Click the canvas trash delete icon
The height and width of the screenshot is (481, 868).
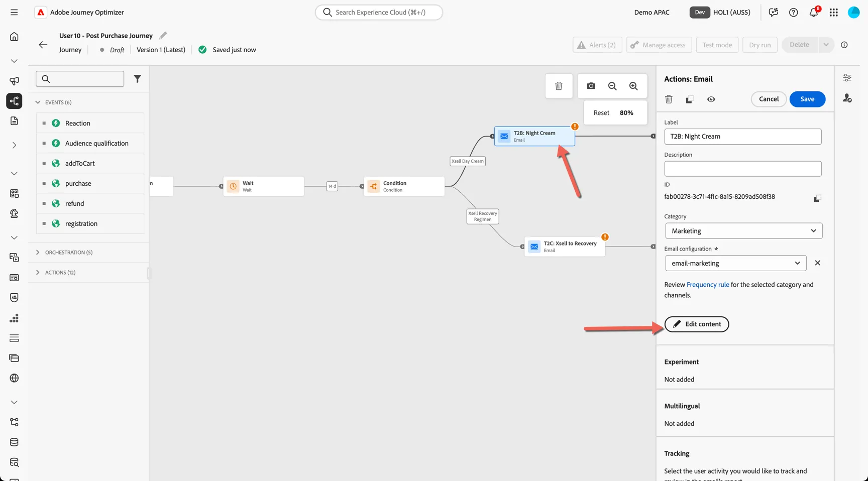(559, 86)
